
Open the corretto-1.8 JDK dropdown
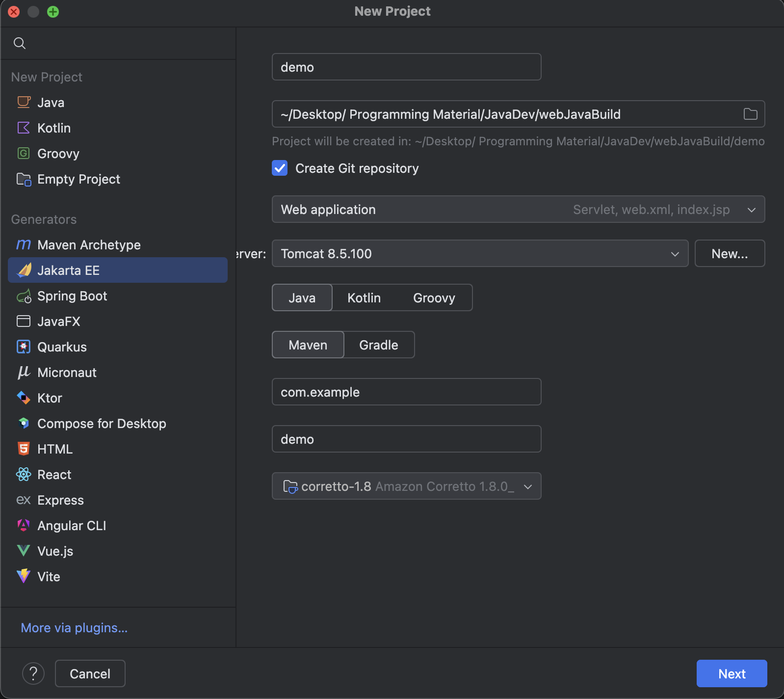[406, 486]
